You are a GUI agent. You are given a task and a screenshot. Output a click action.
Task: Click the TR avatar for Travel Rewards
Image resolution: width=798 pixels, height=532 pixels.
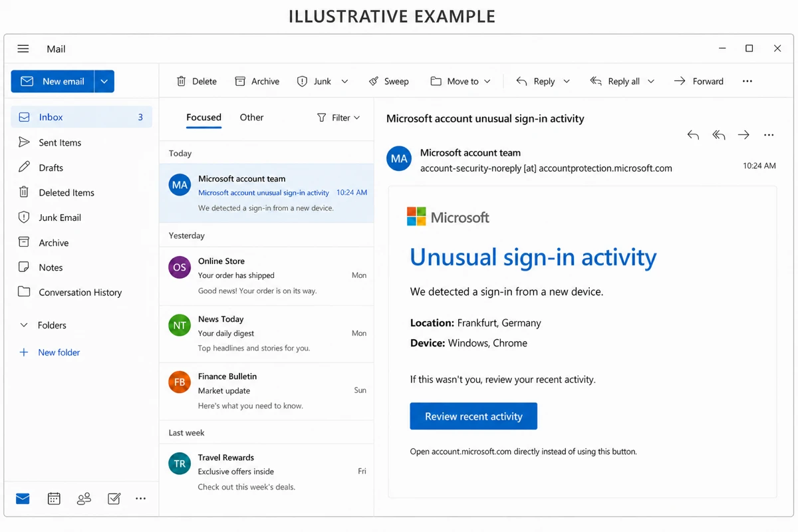pyautogui.click(x=180, y=464)
